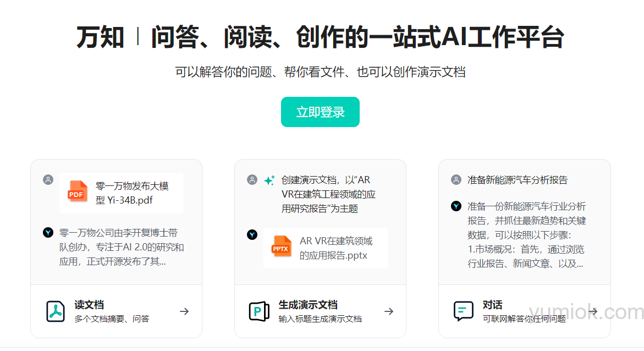Click the AI logo beside 零一万物公司 reply
The image size is (644, 351).
48,233
